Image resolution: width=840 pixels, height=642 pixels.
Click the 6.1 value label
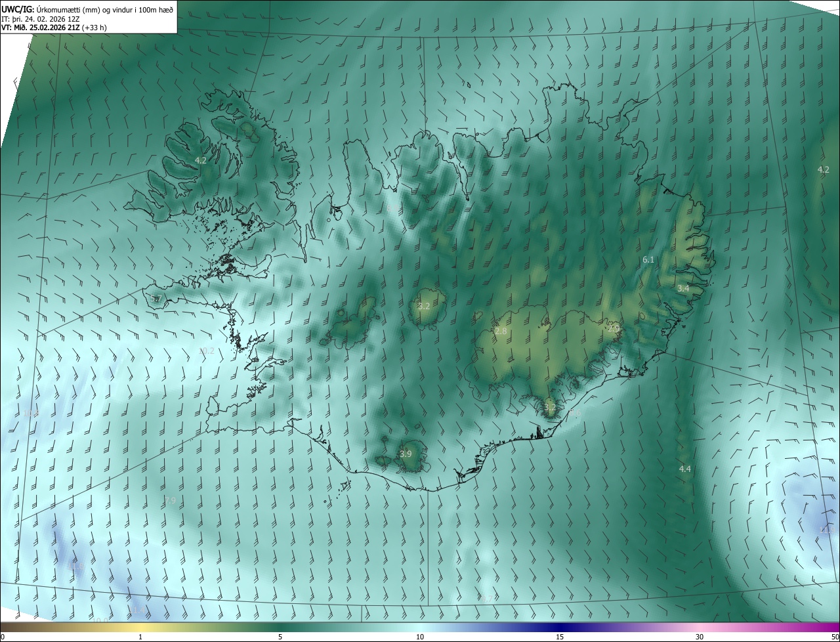pos(648,260)
